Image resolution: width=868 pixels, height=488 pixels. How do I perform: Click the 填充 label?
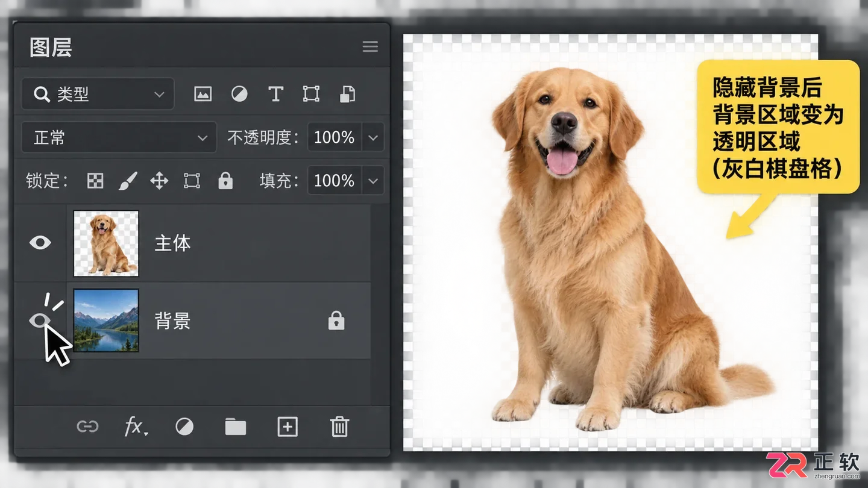[x=279, y=181]
